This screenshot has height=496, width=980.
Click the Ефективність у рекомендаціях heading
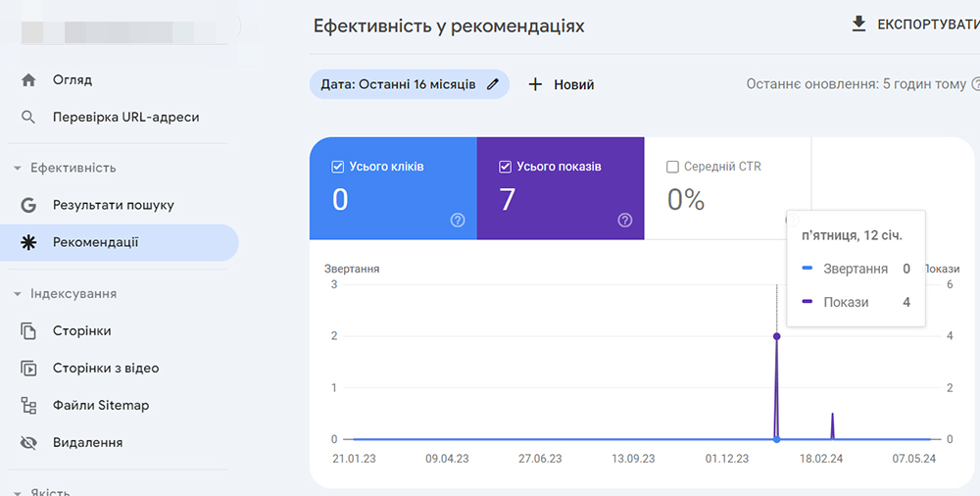[449, 26]
